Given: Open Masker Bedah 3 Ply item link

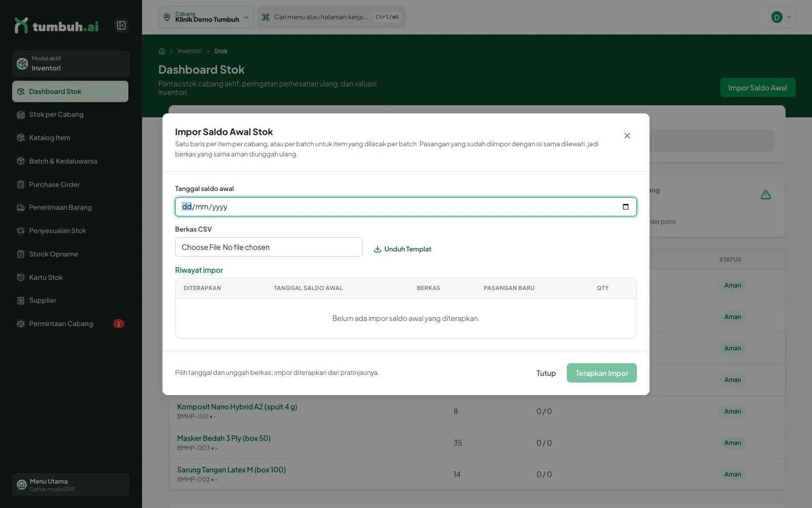Looking at the screenshot, I should (224, 438).
